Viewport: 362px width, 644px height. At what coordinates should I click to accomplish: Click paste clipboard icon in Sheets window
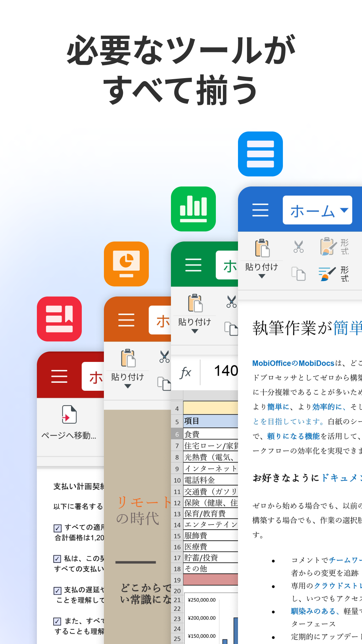[x=195, y=303]
